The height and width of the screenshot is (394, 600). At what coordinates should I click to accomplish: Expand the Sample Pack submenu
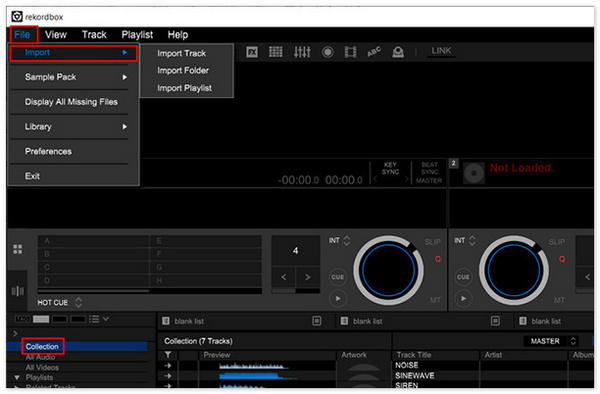[73, 77]
